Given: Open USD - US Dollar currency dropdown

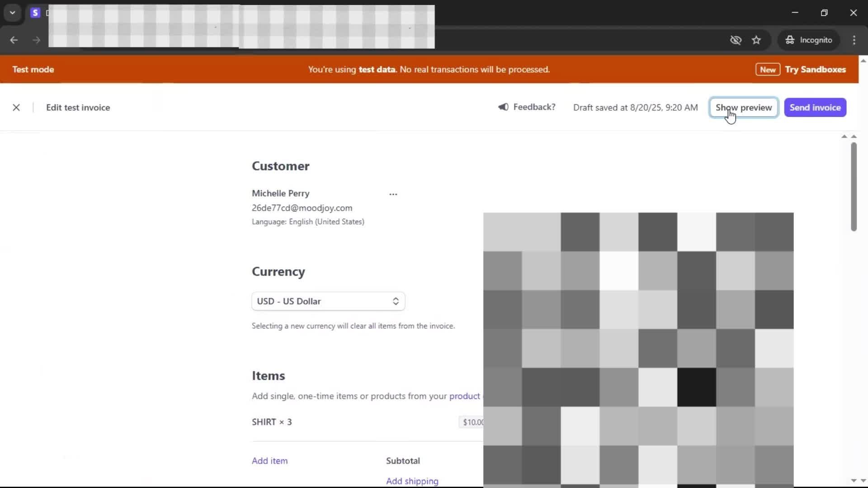Looking at the screenshot, I should coord(328,301).
